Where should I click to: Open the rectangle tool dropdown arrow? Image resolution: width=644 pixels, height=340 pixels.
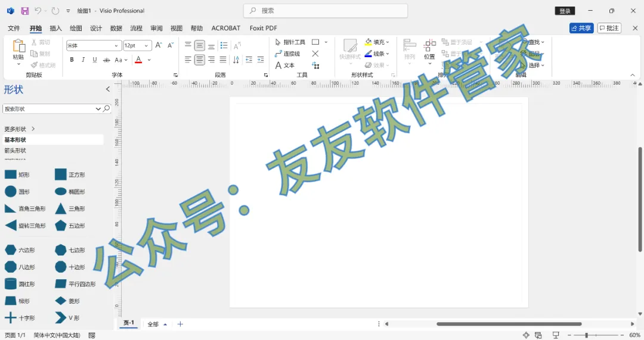coord(326,42)
